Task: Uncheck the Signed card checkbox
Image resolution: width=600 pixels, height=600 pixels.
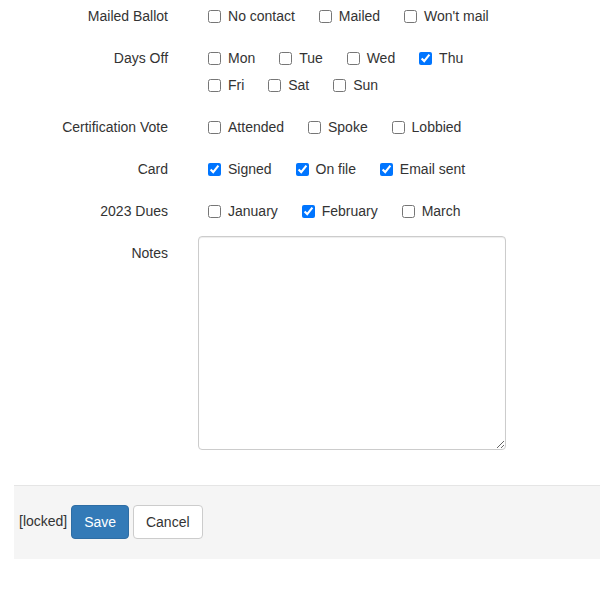Action: point(214,170)
